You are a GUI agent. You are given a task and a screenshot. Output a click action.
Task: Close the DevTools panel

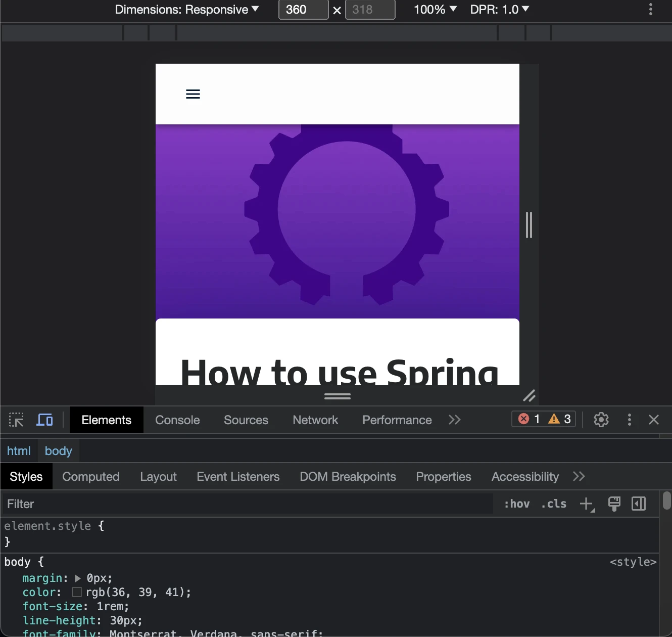[654, 420]
